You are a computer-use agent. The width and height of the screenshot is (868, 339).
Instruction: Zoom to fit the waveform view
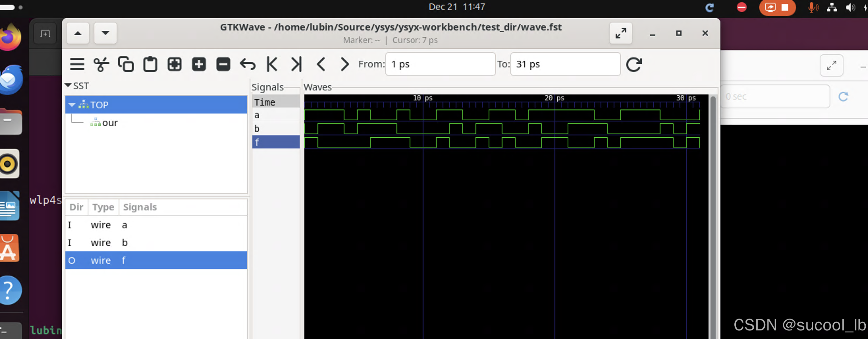pos(175,64)
